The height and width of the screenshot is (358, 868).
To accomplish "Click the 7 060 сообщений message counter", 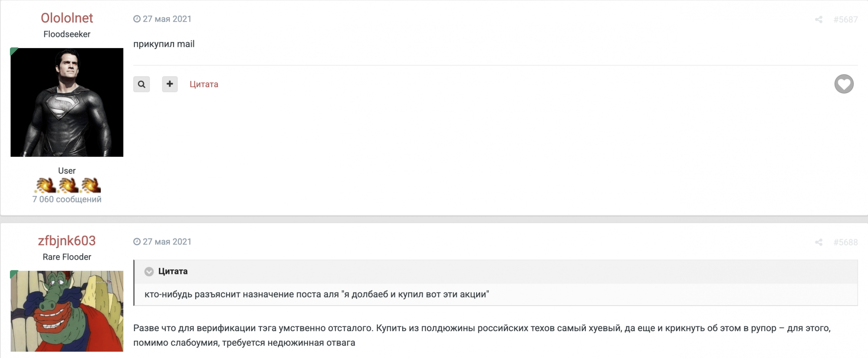I will (x=66, y=199).
